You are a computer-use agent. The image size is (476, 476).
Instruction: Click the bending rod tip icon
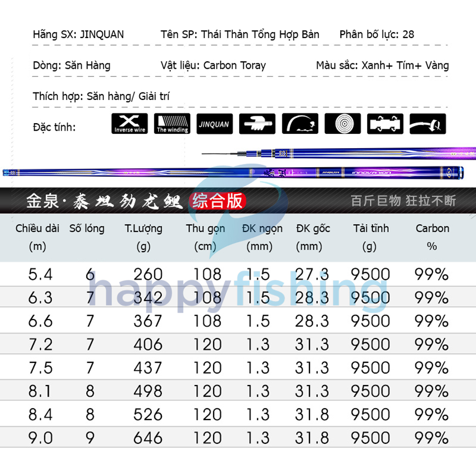(x=428, y=124)
